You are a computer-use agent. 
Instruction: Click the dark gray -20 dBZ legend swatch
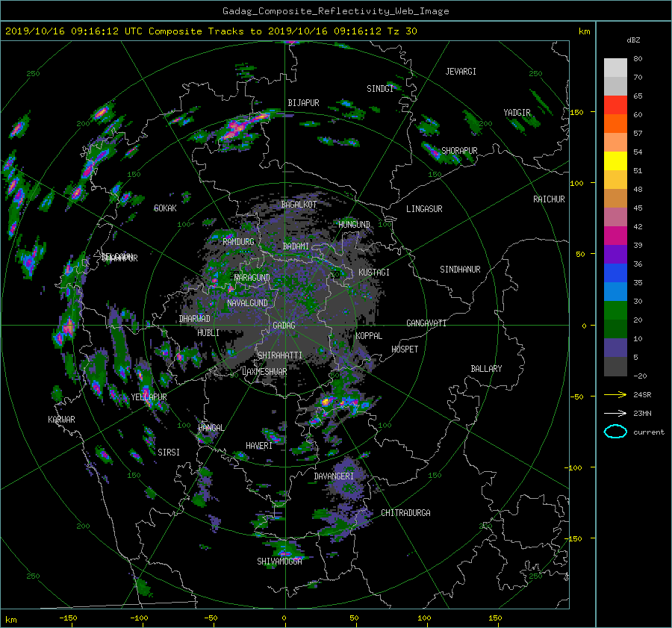click(x=615, y=366)
